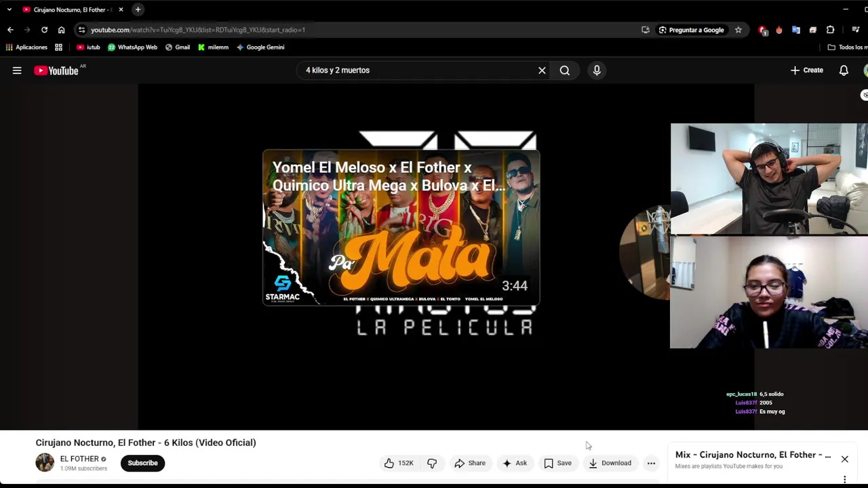Click the Preguntar a Google button
Viewport: 868px width, 488px height.
pos(691,30)
